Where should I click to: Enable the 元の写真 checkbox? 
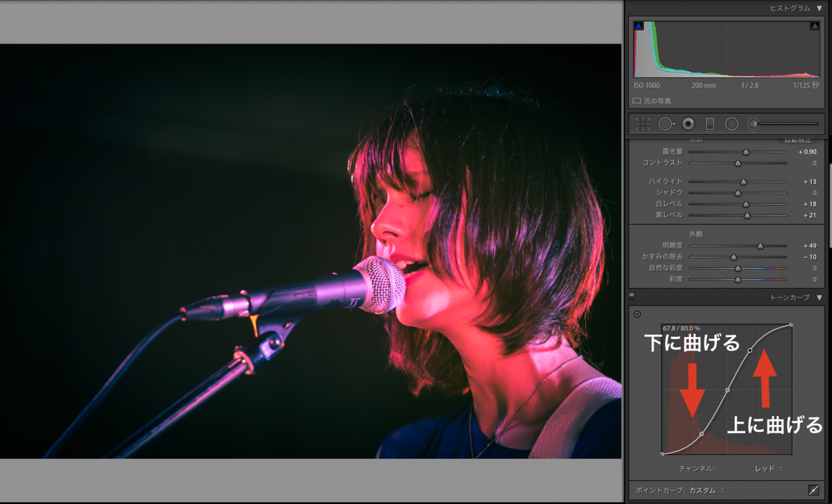637,101
